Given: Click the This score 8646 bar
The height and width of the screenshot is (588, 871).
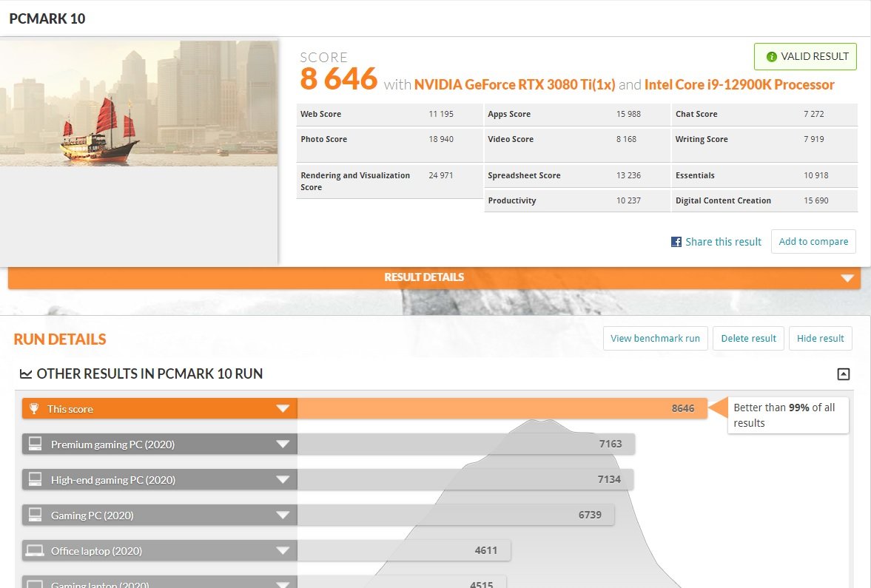Looking at the screenshot, I should point(502,409).
